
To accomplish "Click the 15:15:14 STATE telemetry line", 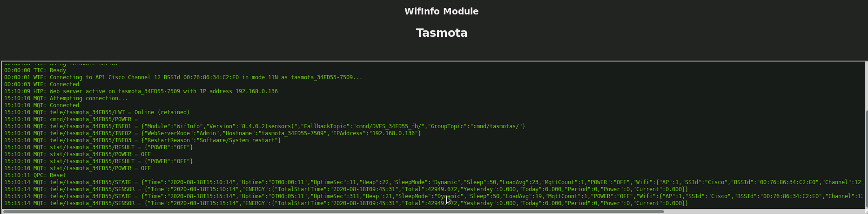I will click(x=433, y=196).
